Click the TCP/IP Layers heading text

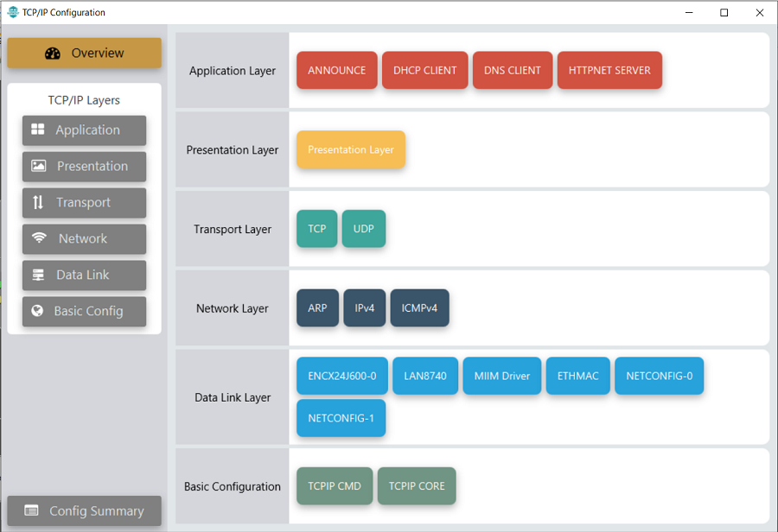tap(84, 100)
